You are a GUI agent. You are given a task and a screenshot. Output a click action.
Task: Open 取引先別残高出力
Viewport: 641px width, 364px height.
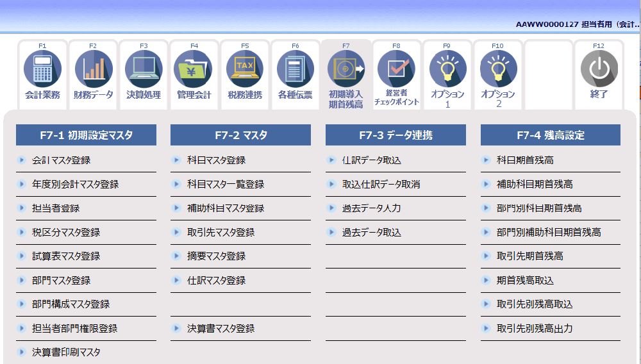535,329
